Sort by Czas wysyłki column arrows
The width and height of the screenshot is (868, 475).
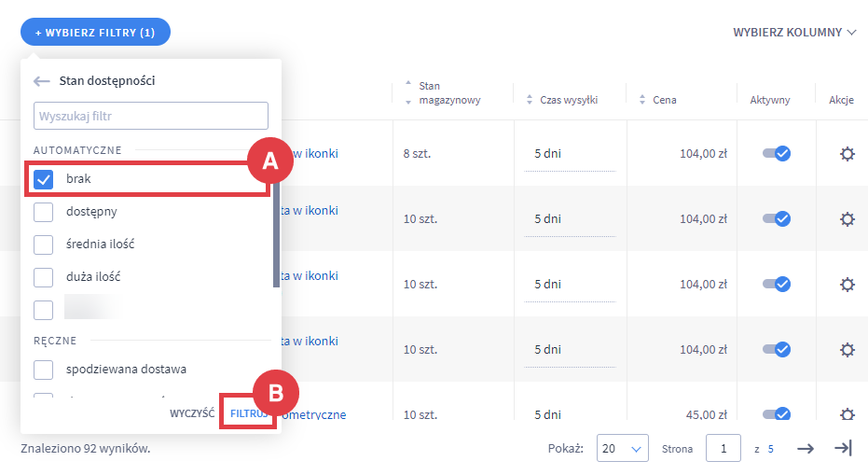(x=530, y=100)
